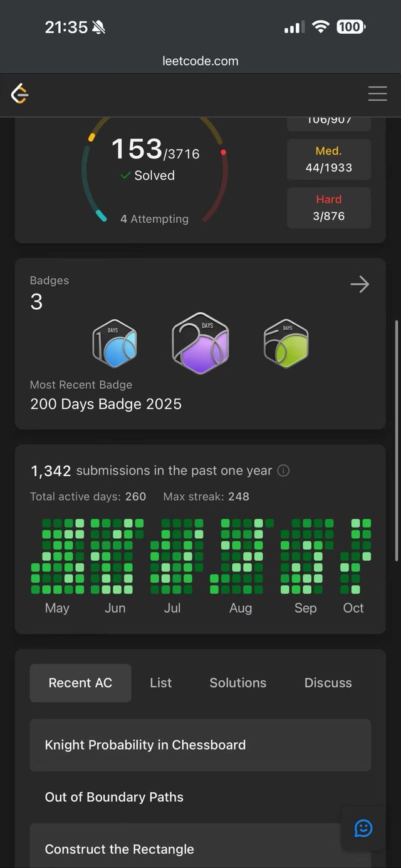The height and width of the screenshot is (868, 401).
Task: Tap the green 50 Days badge
Action: coord(286,343)
